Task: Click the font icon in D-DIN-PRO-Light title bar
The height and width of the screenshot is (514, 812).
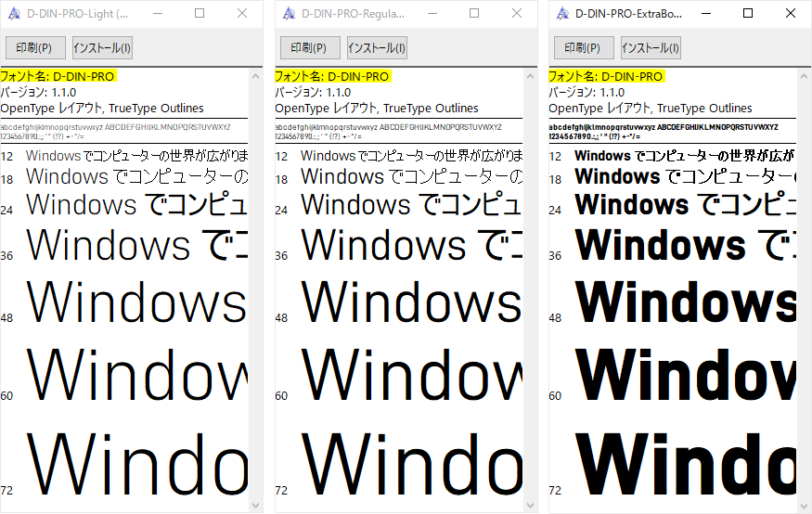Action: coord(14,14)
